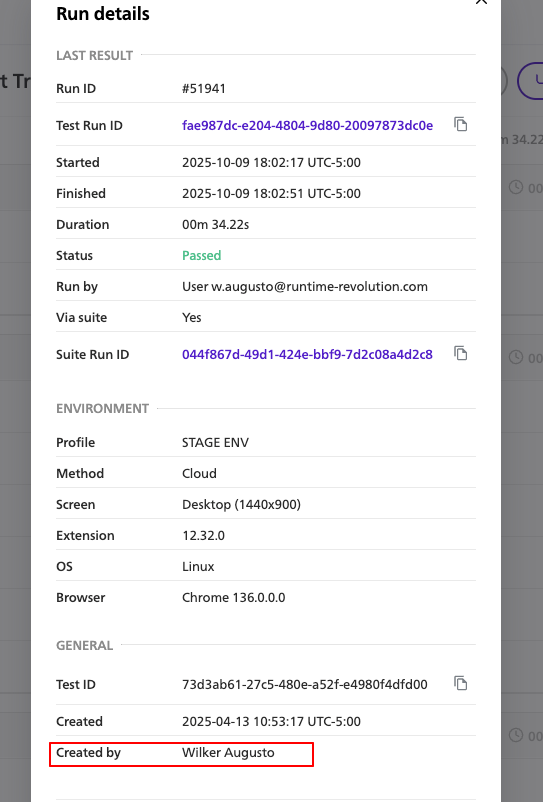Viewport: 543px width, 802px height.
Task: Copy the Test ID value
Action: [461, 683]
